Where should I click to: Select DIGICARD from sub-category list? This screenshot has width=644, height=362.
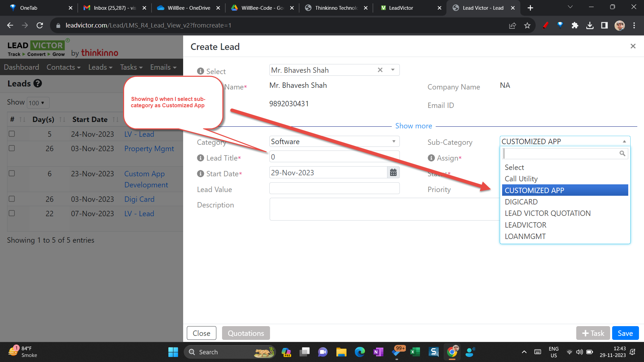click(x=565, y=202)
